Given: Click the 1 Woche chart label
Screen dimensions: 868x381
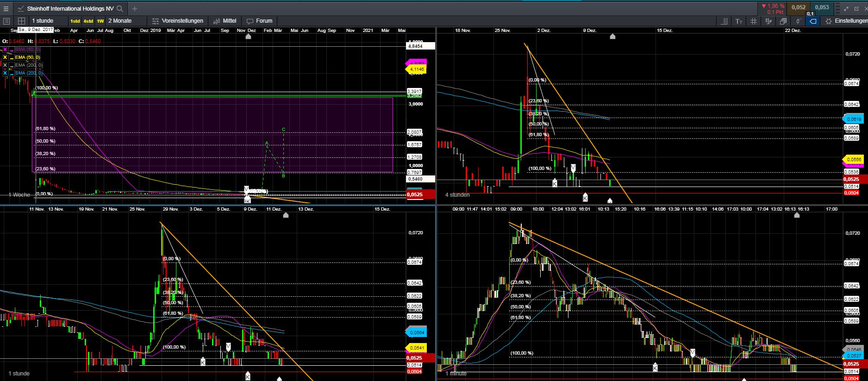Looking at the screenshot, I should [x=19, y=195].
